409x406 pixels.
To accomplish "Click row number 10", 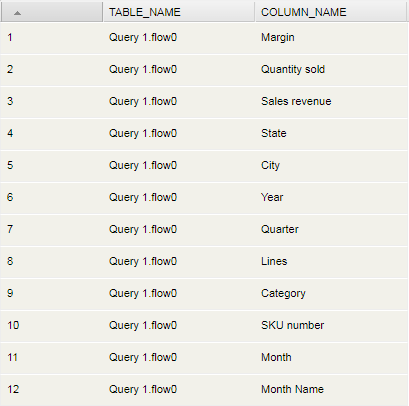I will 13,325.
